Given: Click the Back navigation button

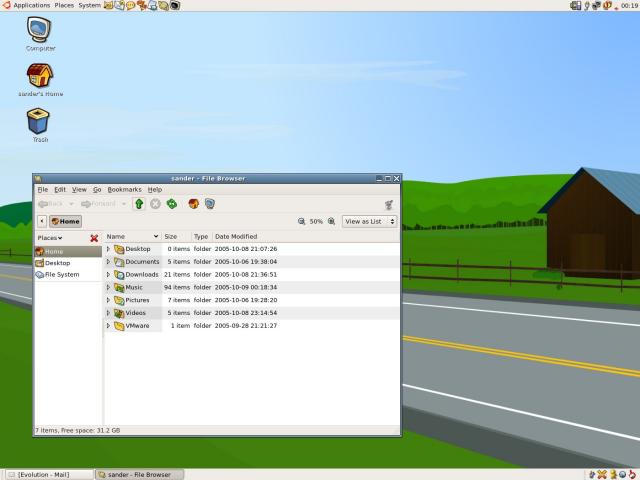Looking at the screenshot, I should (51, 204).
